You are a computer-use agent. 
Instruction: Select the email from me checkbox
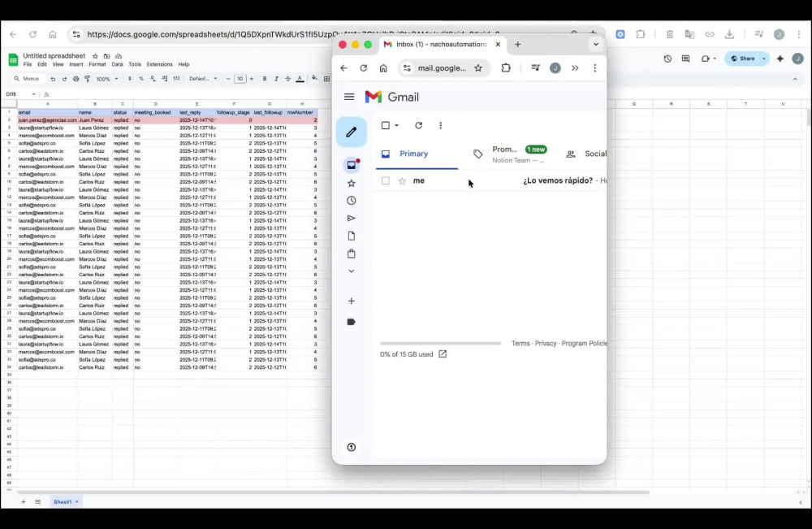[x=385, y=181]
